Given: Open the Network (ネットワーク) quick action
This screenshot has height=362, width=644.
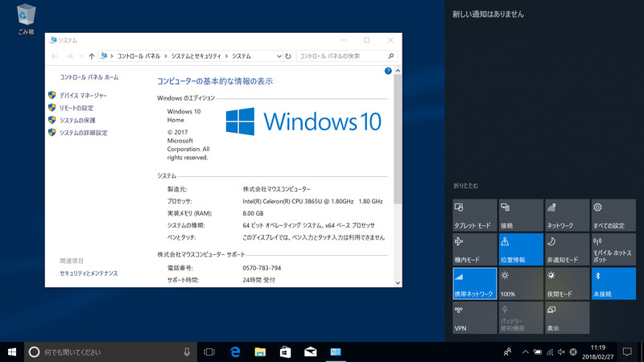Looking at the screenshot, I should (568, 215).
